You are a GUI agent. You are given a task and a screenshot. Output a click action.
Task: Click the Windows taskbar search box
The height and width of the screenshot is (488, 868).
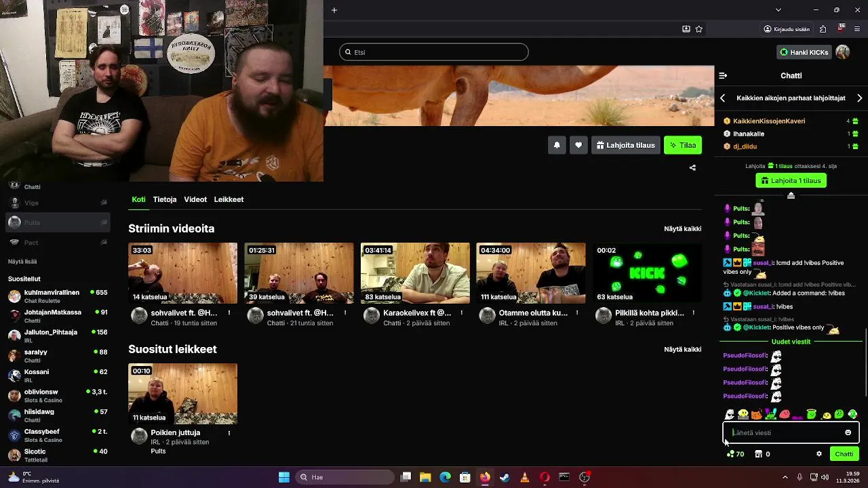point(345,477)
